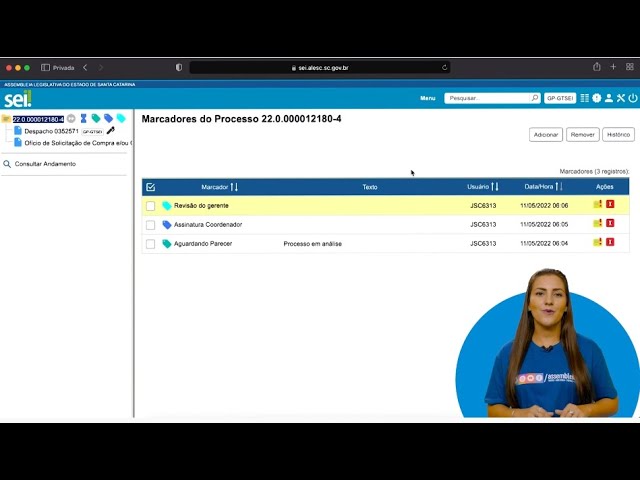The width and height of the screenshot is (640, 480).
Task: Toggle the Safari sidebar icon
Action: (x=45, y=68)
